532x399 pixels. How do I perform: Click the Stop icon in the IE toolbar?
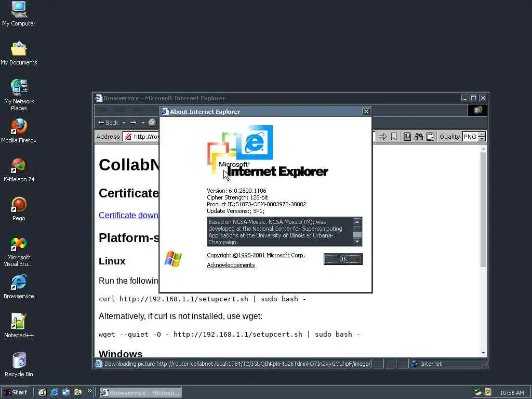(152, 123)
